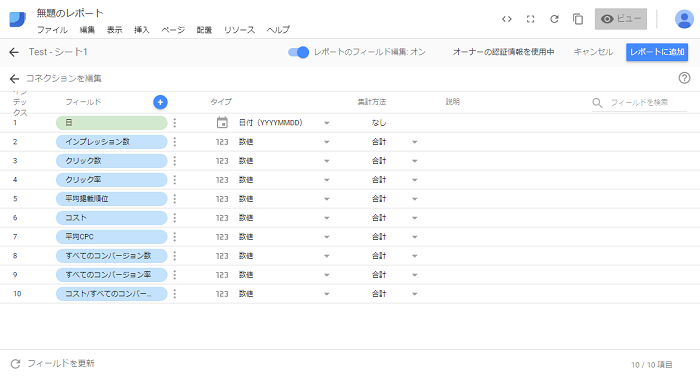The width and height of the screenshot is (700, 377).
Task: Open the 配置 menu
Action: point(204,30)
